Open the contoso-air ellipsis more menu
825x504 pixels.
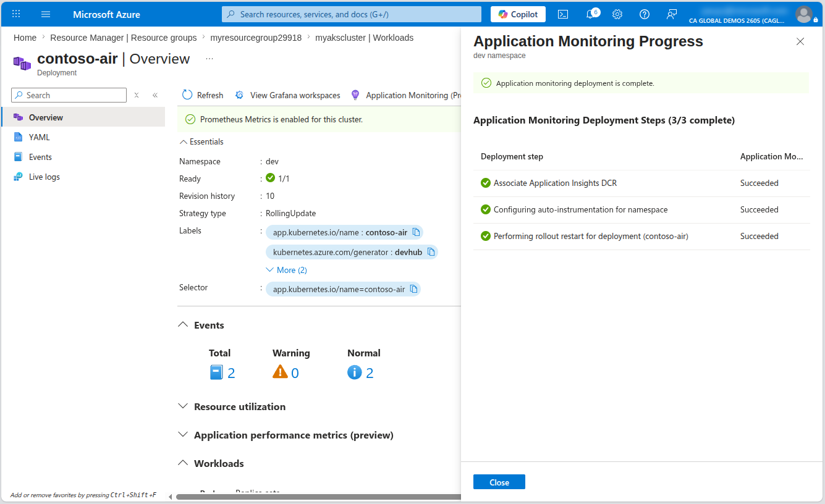(209, 59)
